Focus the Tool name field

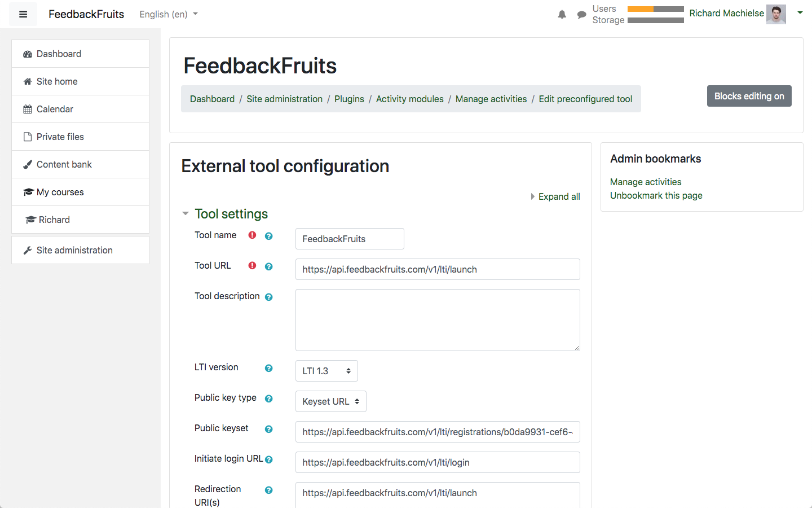click(x=350, y=239)
